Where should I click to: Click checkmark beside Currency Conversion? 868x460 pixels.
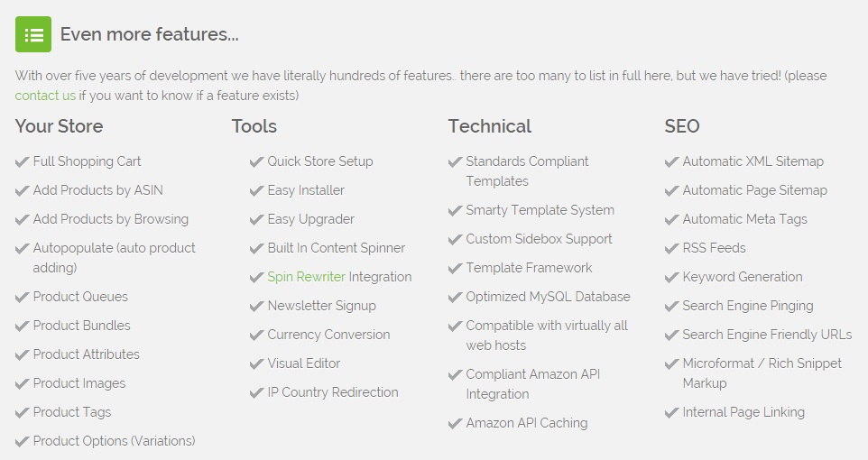[x=256, y=336]
